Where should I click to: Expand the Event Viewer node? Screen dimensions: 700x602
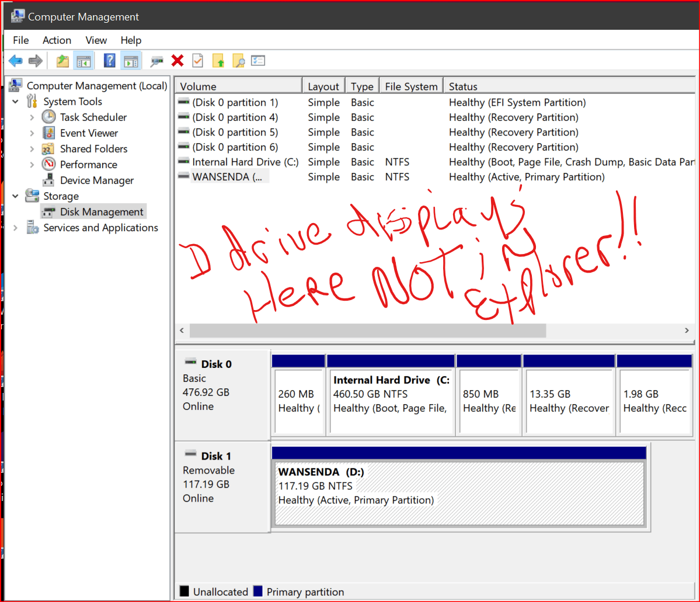pos(32,133)
